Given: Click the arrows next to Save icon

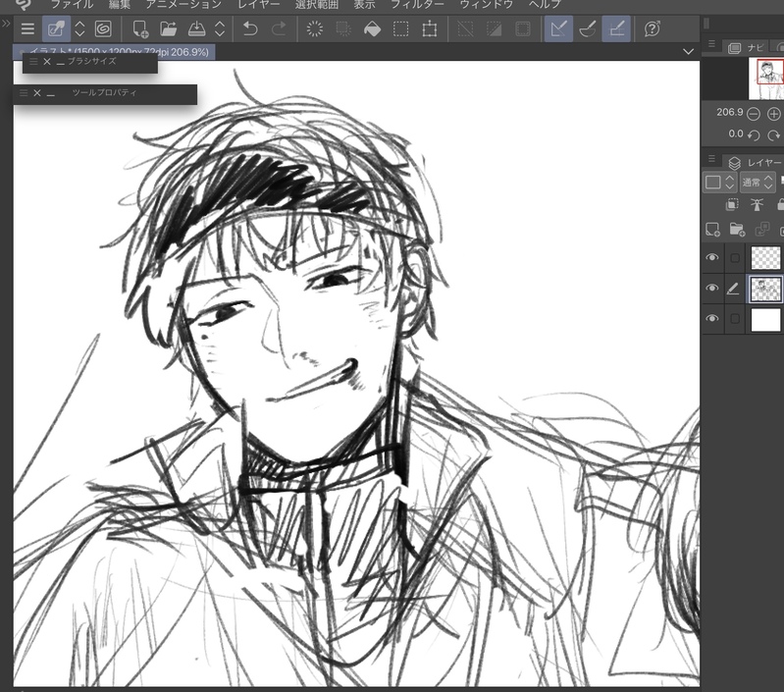Looking at the screenshot, I should [220, 29].
